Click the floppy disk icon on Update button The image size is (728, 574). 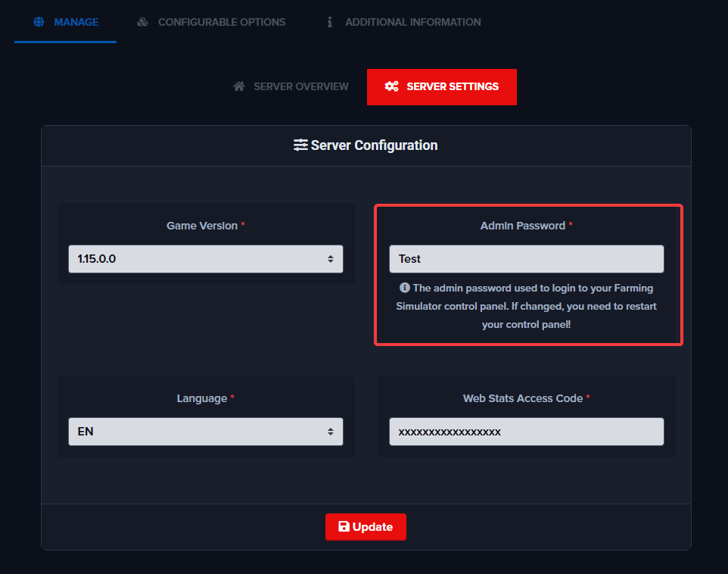click(x=344, y=527)
